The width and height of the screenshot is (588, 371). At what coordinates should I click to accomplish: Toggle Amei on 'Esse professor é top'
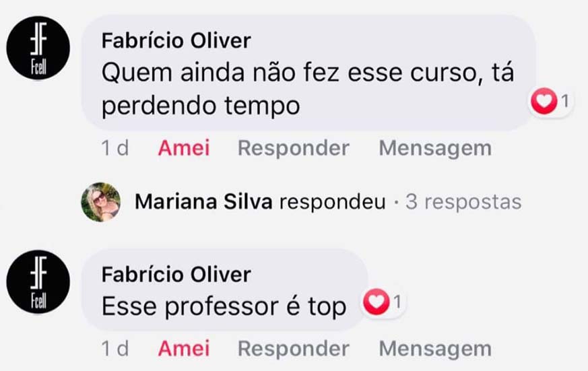(184, 349)
